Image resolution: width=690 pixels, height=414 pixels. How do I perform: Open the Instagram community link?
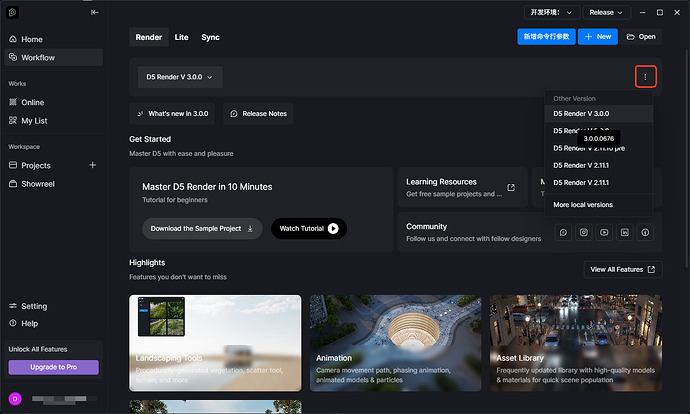(584, 232)
